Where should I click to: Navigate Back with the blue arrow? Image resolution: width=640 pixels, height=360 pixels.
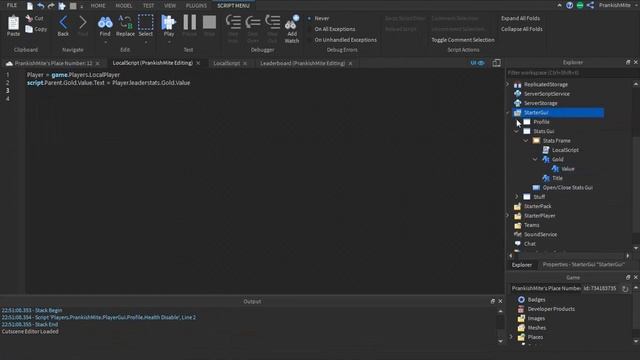(63, 22)
